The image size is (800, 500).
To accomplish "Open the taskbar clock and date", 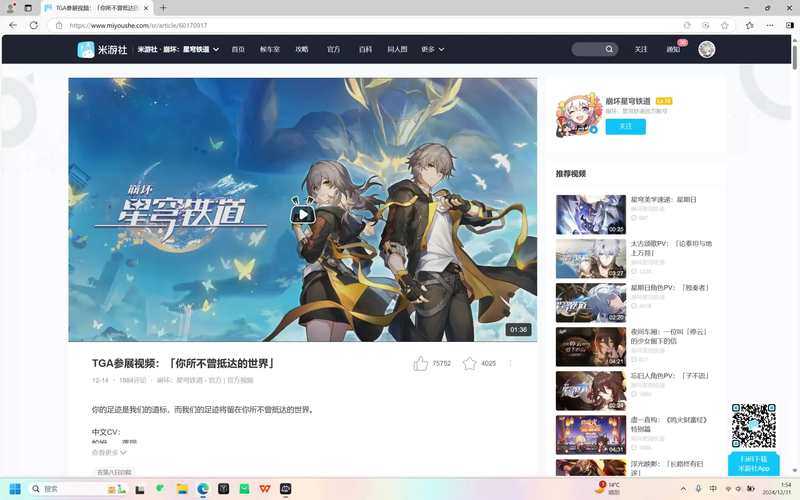I will [x=778, y=489].
